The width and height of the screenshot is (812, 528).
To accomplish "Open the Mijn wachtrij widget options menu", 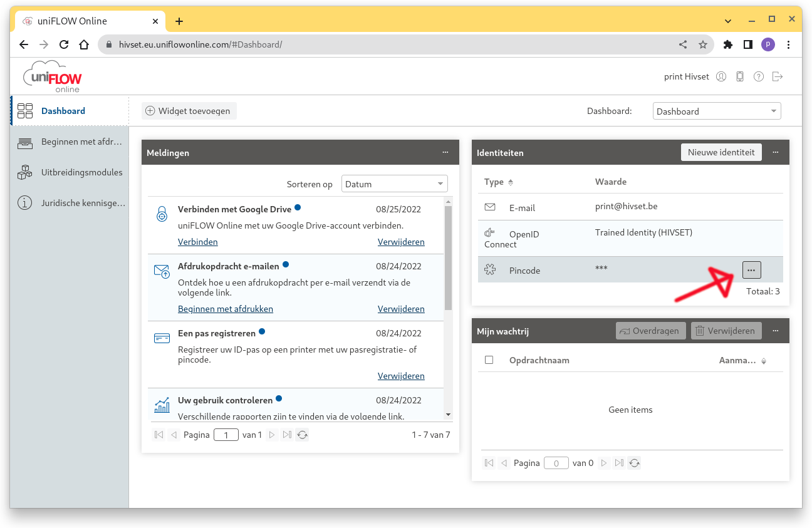I will [776, 331].
